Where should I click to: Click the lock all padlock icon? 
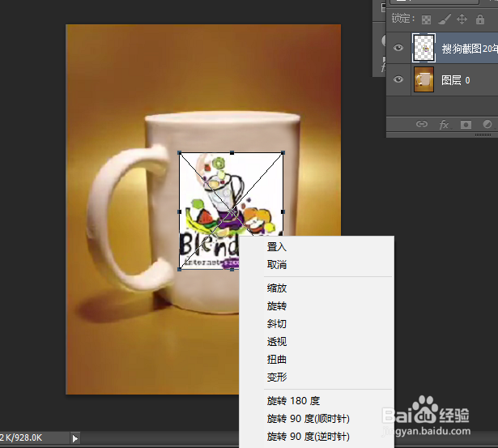click(480, 19)
